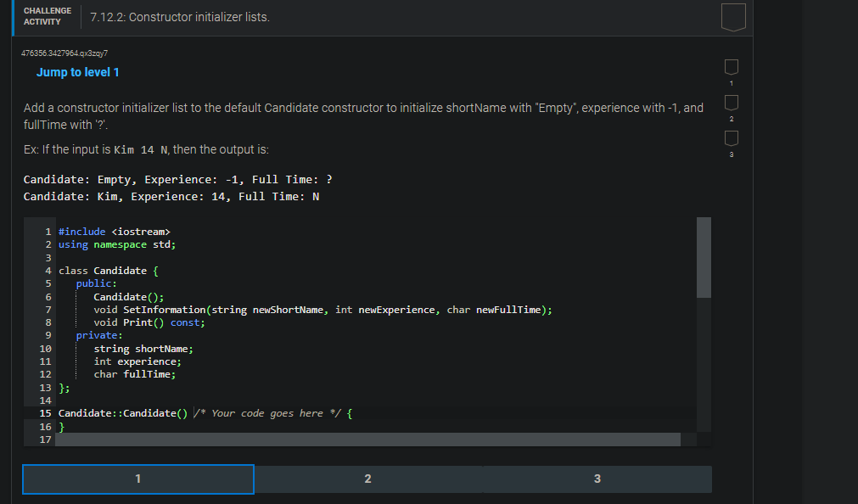This screenshot has width=858, height=504.
Task: Open the Jump to level 1 link
Action: [78, 72]
